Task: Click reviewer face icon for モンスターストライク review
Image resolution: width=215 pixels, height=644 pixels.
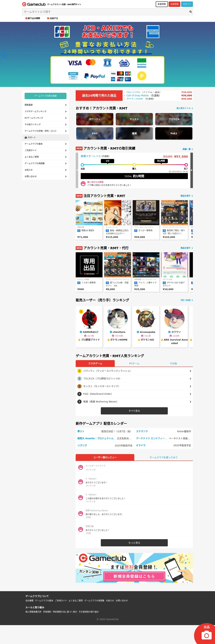Action: pyautogui.click(x=81, y=467)
